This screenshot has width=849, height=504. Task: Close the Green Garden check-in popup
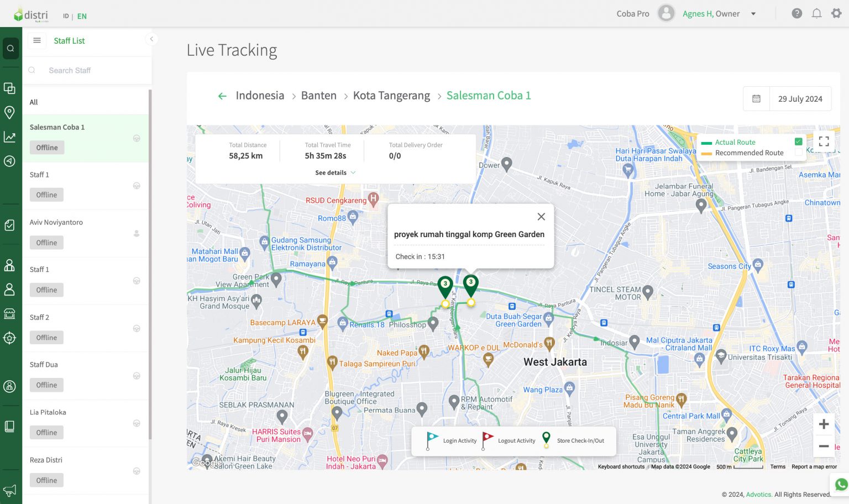541,217
